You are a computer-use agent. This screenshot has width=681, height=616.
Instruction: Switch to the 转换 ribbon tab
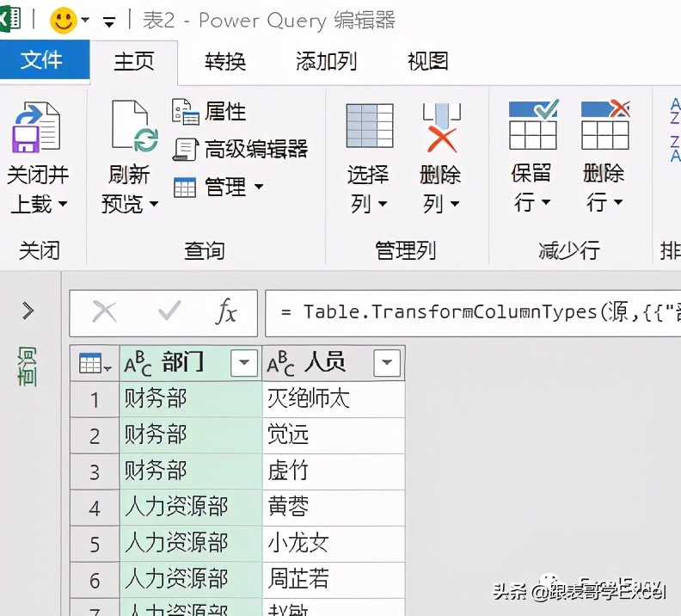click(x=225, y=61)
